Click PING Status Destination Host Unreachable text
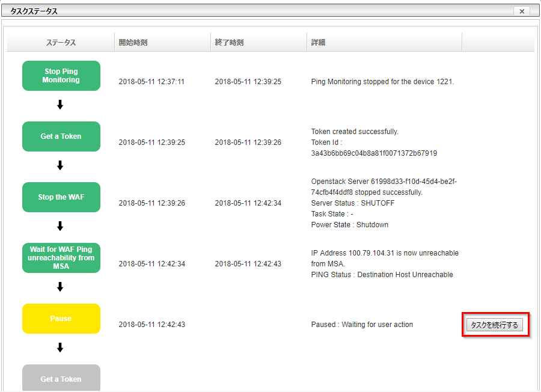 tap(382, 275)
